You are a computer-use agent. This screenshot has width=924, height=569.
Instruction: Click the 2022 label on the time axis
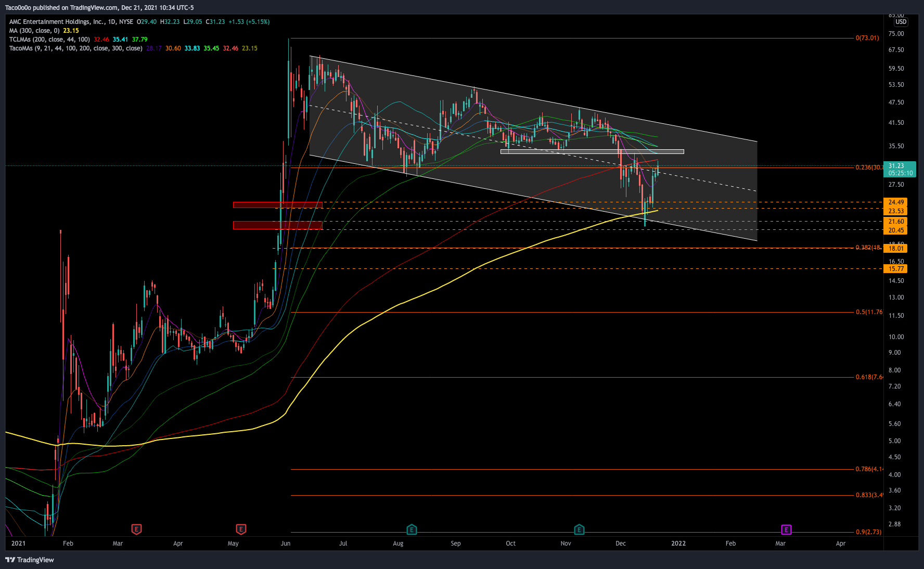(678, 544)
